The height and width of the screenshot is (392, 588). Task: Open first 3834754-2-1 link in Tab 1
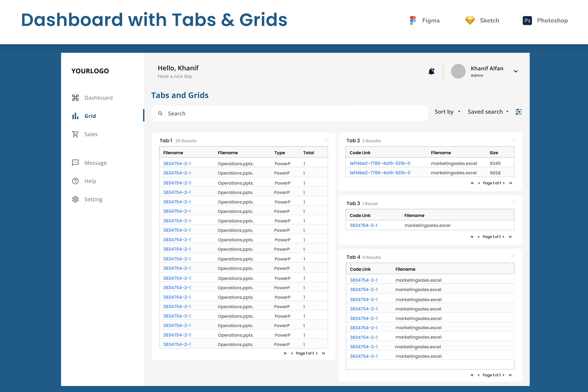coord(177,164)
